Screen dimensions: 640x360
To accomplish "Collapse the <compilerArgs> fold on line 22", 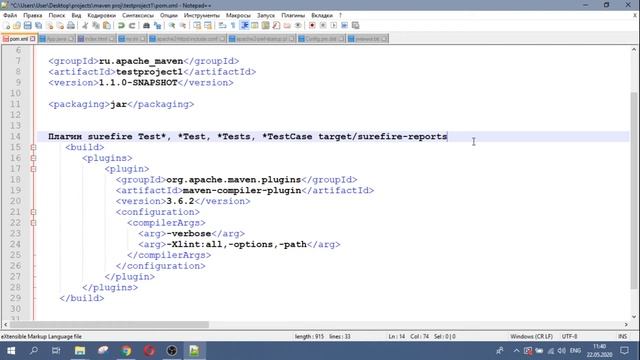I will [33, 223].
